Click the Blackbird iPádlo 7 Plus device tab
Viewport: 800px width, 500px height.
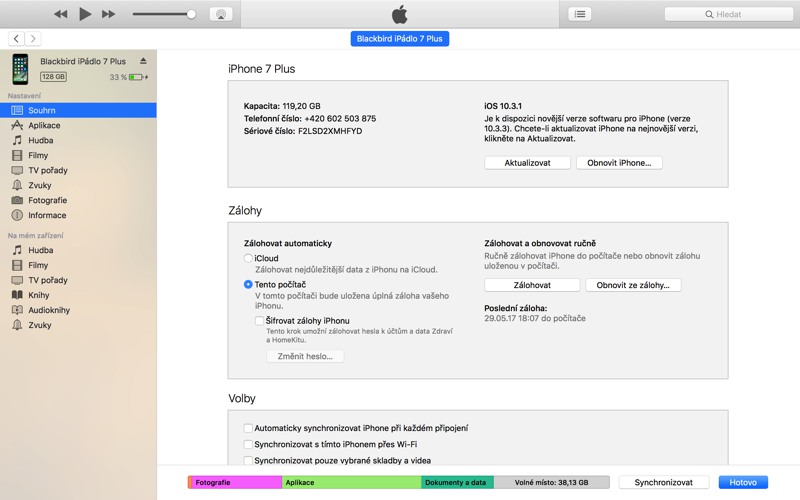point(399,39)
